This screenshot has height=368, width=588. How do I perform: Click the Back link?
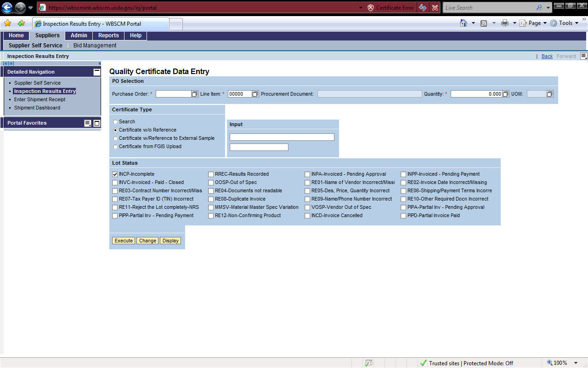click(547, 56)
